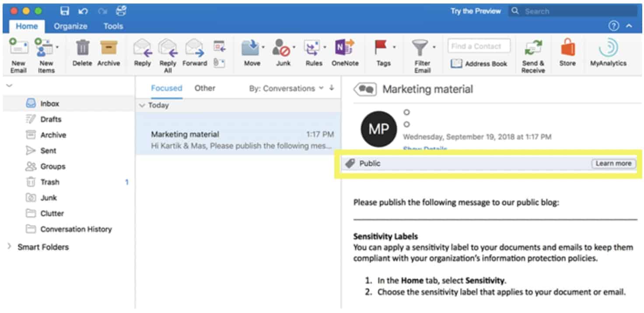Click the MP sender avatar
The image size is (644, 313).
(378, 129)
